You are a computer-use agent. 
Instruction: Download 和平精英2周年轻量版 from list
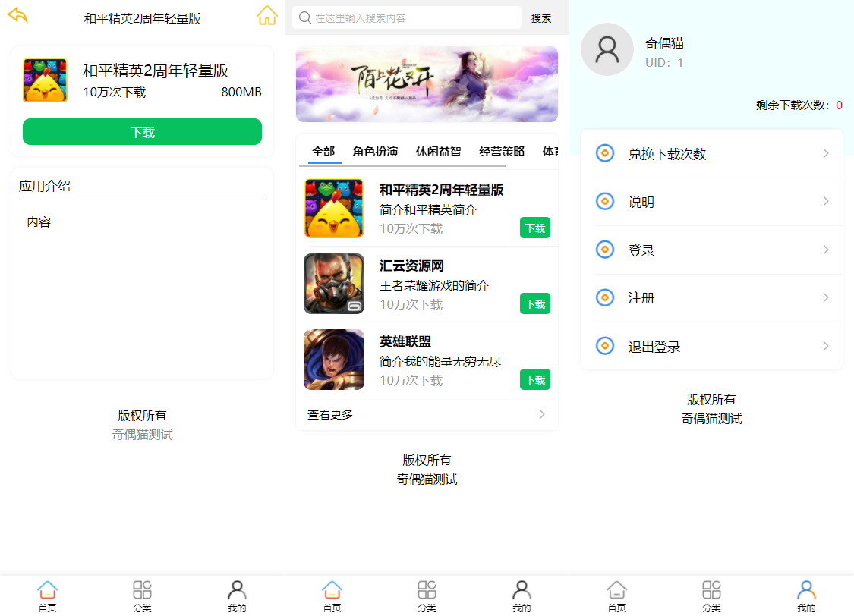[x=535, y=228]
